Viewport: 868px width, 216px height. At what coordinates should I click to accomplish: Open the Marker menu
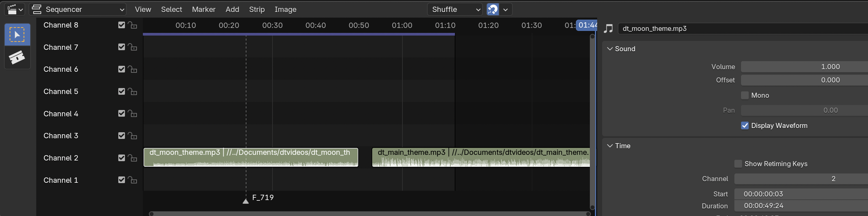point(203,9)
